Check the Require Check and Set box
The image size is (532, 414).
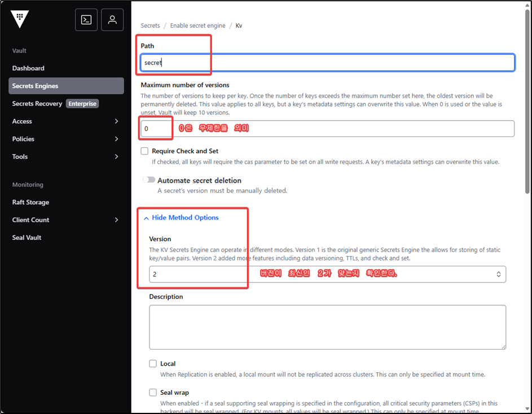pyautogui.click(x=144, y=151)
